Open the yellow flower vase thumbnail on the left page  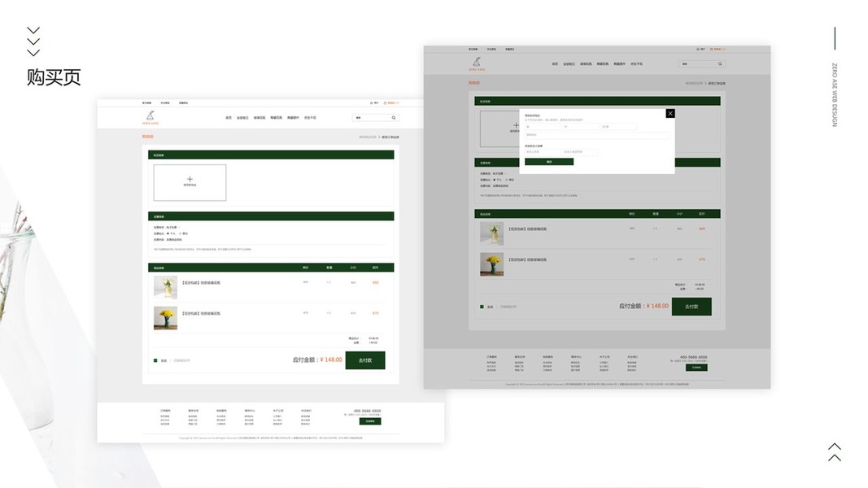pyautogui.click(x=165, y=318)
